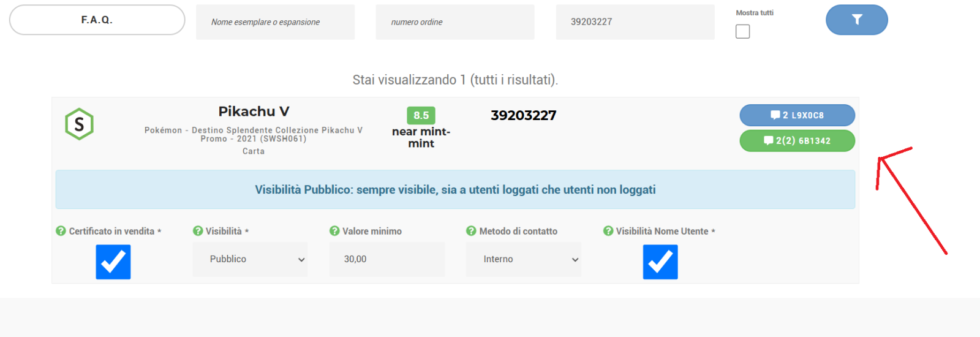This screenshot has width=980, height=337.
Task: Click the Pikachu V card title
Action: tap(254, 112)
